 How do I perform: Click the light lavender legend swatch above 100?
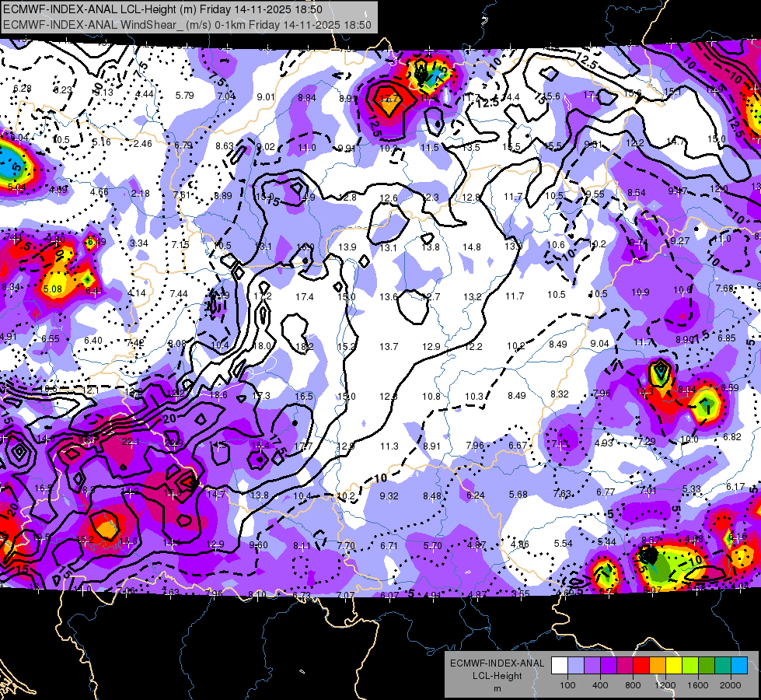point(576,665)
